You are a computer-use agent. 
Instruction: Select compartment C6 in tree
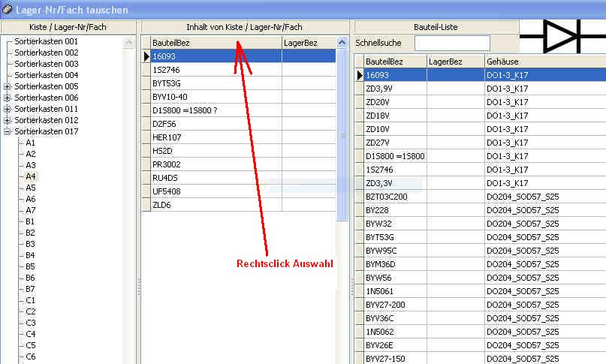[31, 356]
